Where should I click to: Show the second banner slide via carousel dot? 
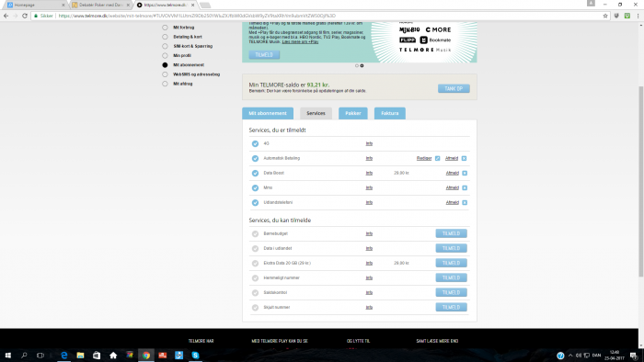(x=362, y=65)
